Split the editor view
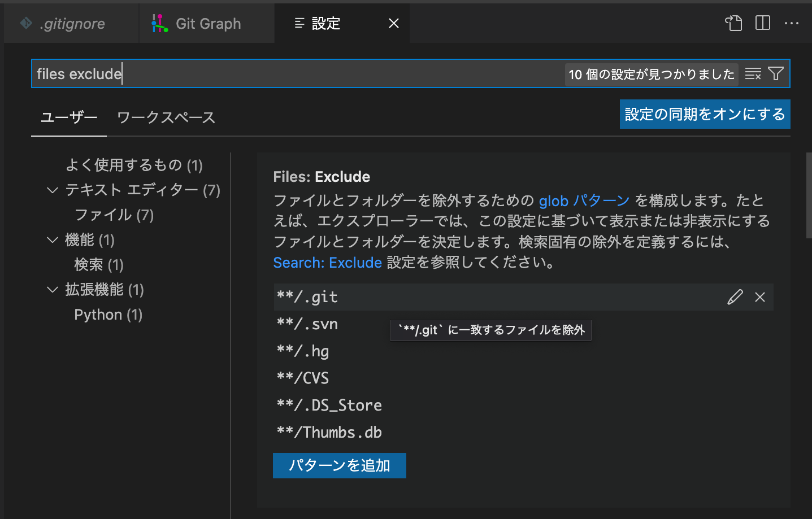This screenshot has width=812, height=519. click(x=762, y=23)
